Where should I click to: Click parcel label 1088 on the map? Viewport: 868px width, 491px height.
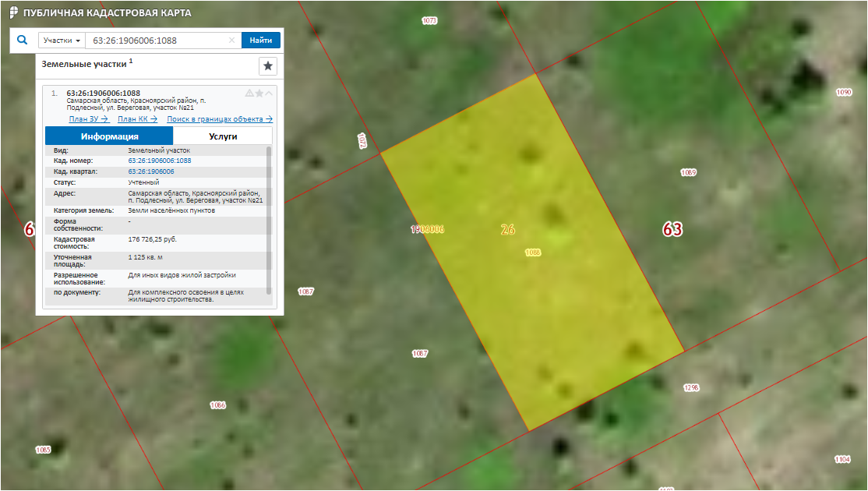pyautogui.click(x=532, y=253)
